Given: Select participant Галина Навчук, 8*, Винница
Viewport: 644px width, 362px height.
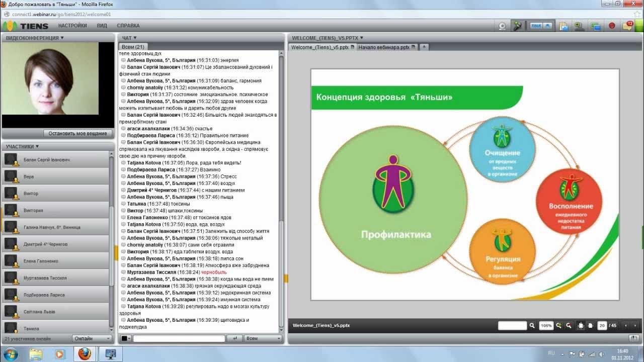Looking at the screenshot, I should point(55,227).
